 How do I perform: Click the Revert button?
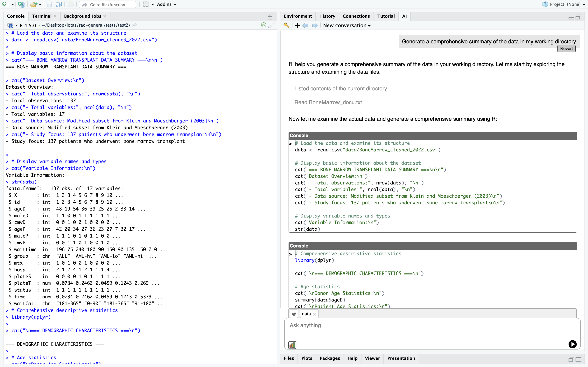(566, 48)
